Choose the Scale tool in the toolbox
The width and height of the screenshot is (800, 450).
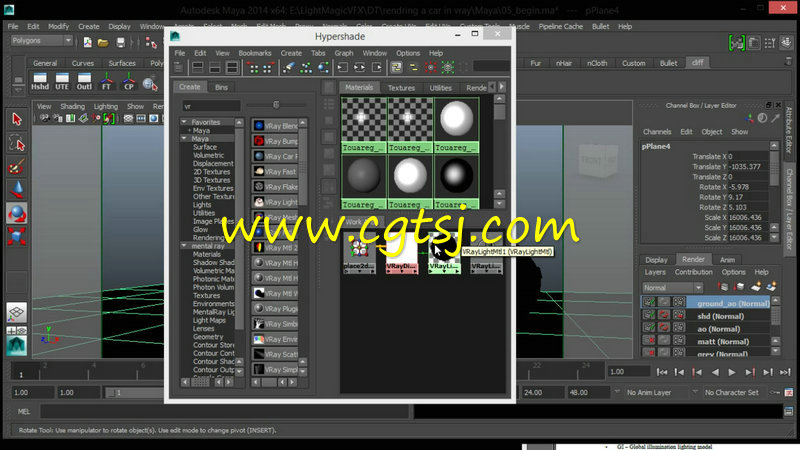coord(17,236)
